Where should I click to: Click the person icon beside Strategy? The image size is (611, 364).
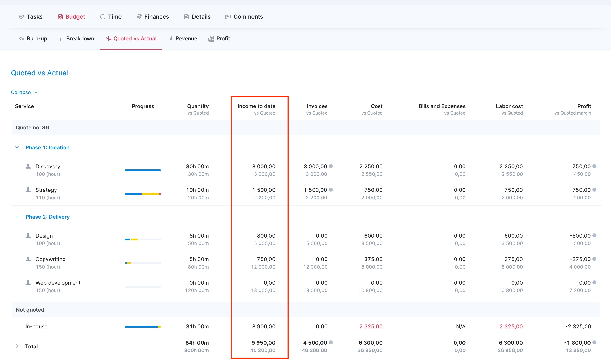pos(28,190)
